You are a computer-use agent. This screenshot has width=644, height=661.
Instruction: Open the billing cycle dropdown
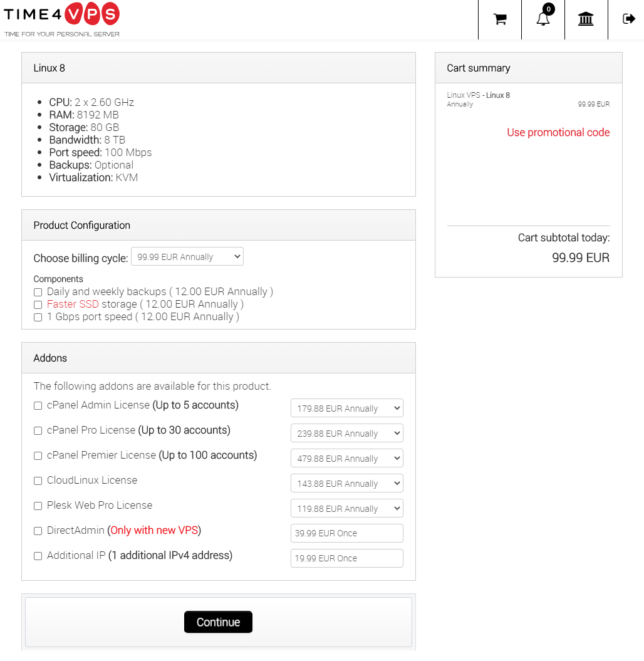[187, 257]
